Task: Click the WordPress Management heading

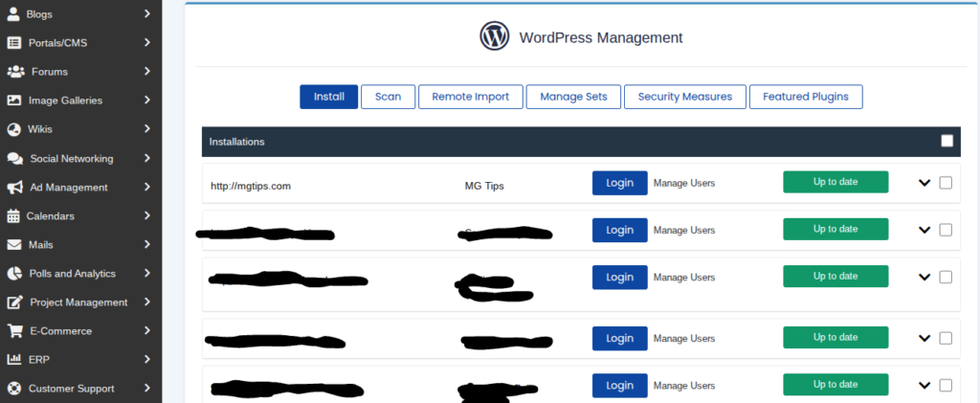Action: coord(601,37)
